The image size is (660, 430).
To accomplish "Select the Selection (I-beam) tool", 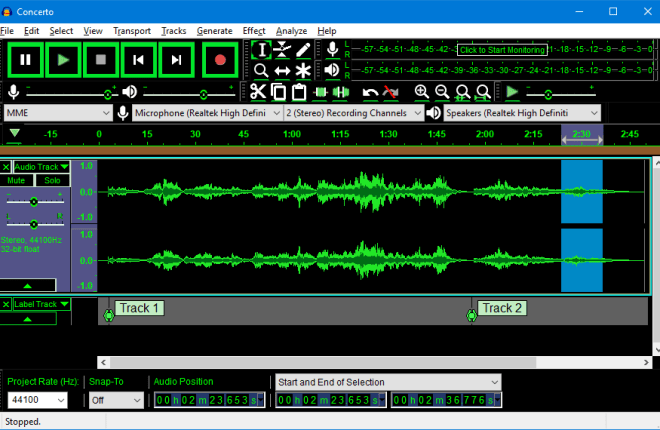I will tap(261, 50).
